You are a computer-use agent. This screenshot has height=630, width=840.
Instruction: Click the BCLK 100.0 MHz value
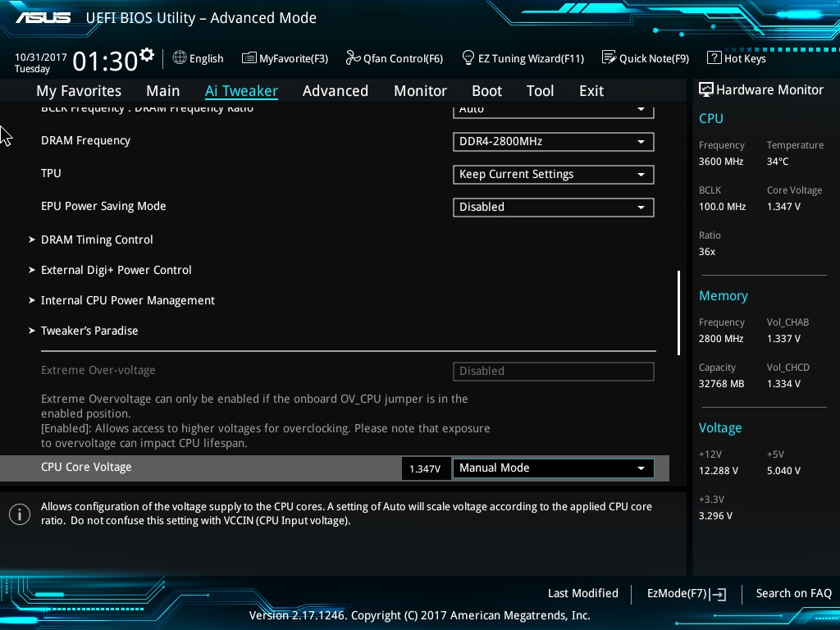pyautogui.click(x=722, y=206)
